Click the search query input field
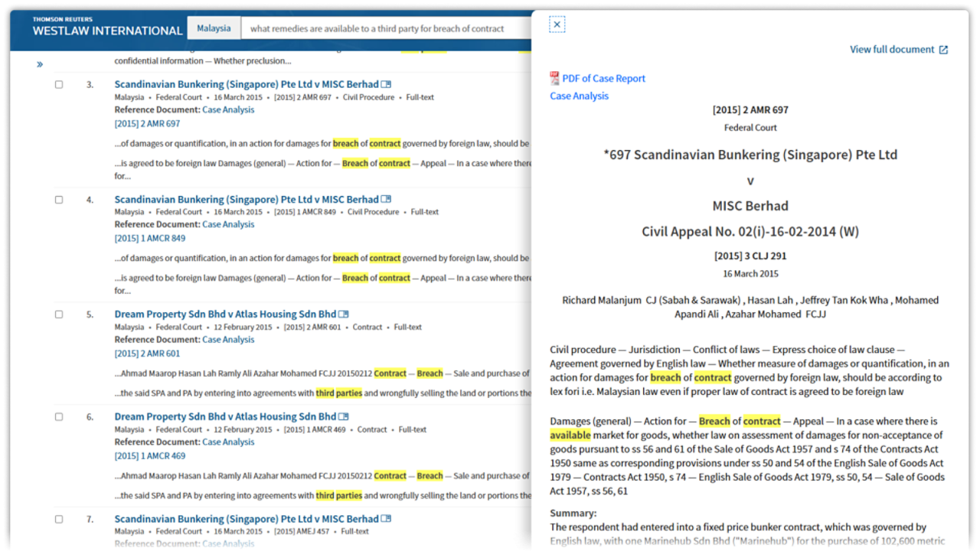The width and height of the screenshot is (980, 551). 387,28
